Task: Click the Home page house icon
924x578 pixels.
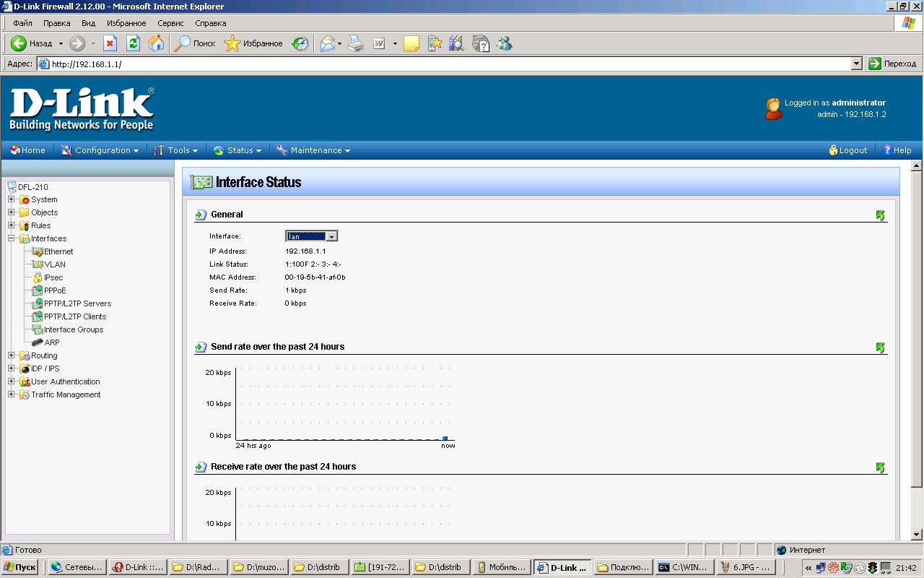Action: (156, 43)
